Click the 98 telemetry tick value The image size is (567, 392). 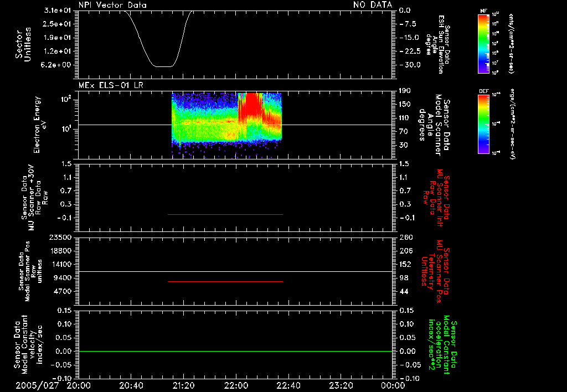click(x=404, y=278)
